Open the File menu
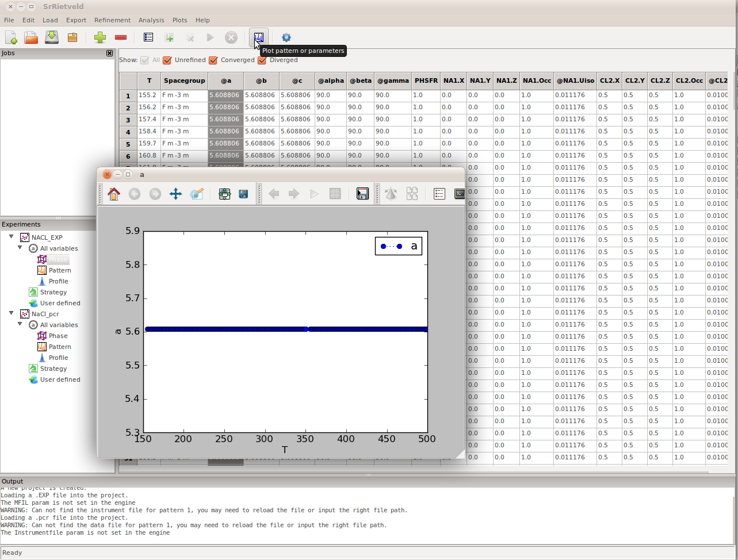This screenshot has height=560, width=738. click(x=9, y=20)
